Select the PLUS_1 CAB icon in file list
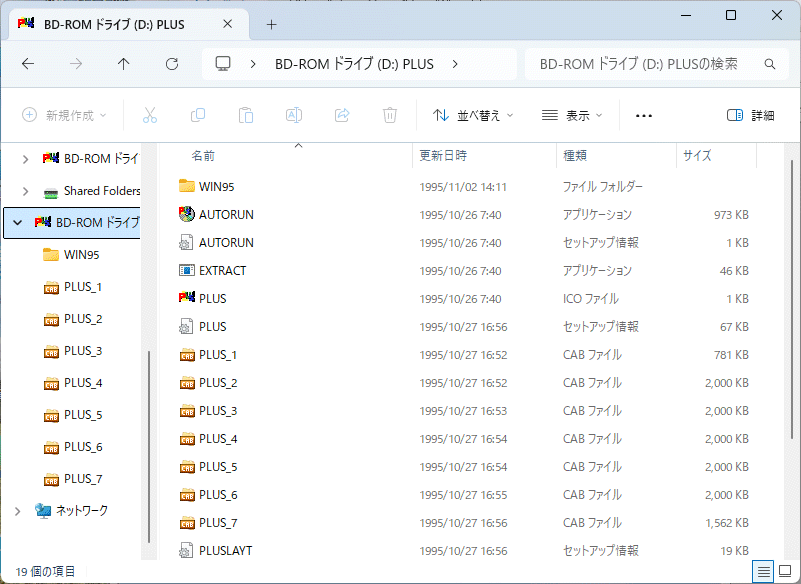 click(187, 355)
